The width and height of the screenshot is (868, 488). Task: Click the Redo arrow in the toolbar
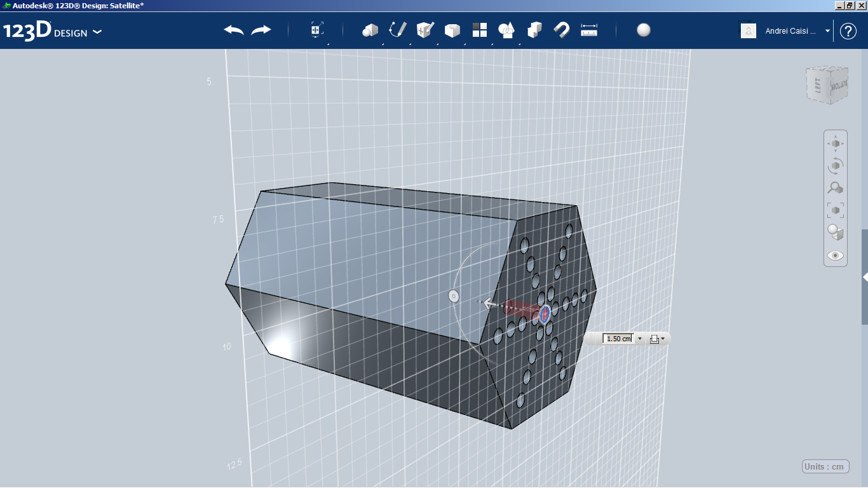[x=261, y=30]
